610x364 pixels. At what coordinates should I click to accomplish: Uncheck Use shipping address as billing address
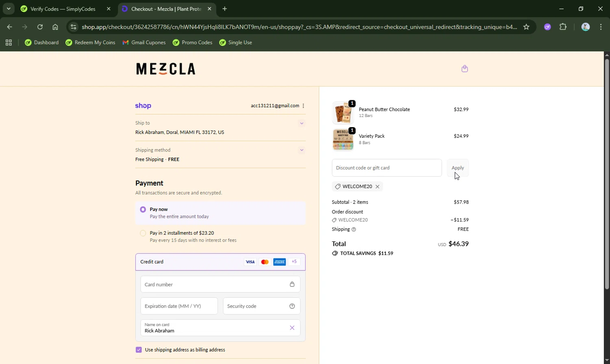139,350
